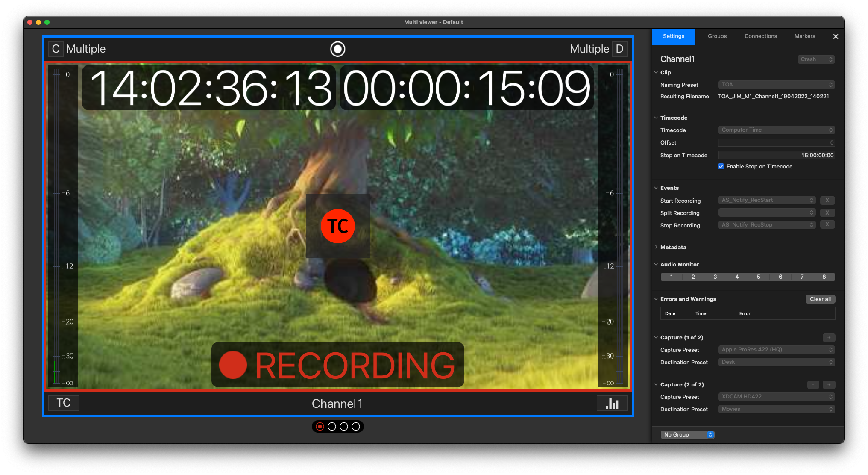The height and width of the screenshot is (475, 868).
Task: Toggle audio monitor channel 8
Action: pos(824,277)
